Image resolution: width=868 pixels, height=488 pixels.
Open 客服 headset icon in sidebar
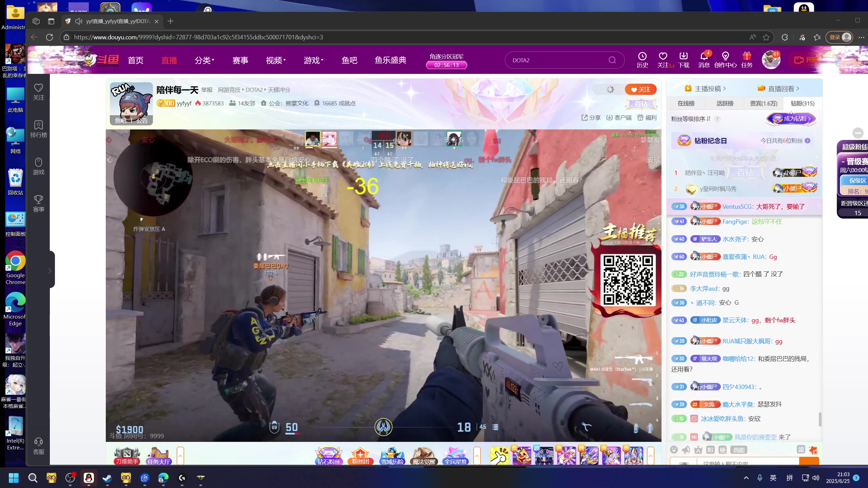tap(38, 446)
